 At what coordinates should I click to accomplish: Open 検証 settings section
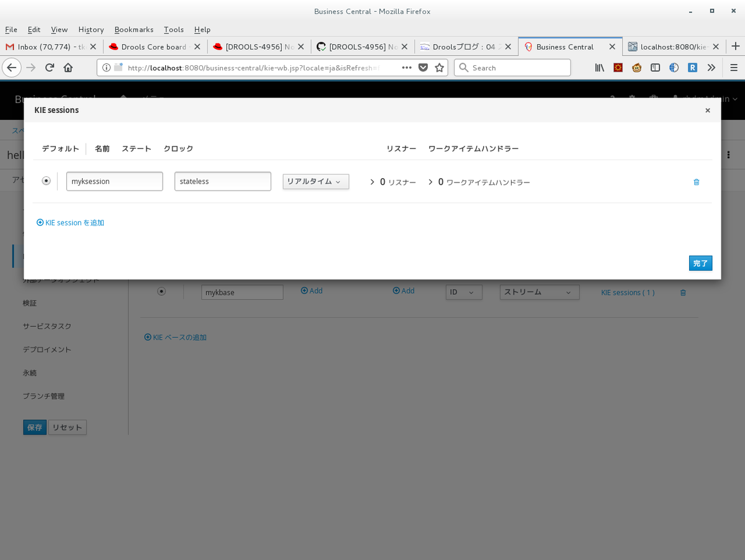point(30,303)
